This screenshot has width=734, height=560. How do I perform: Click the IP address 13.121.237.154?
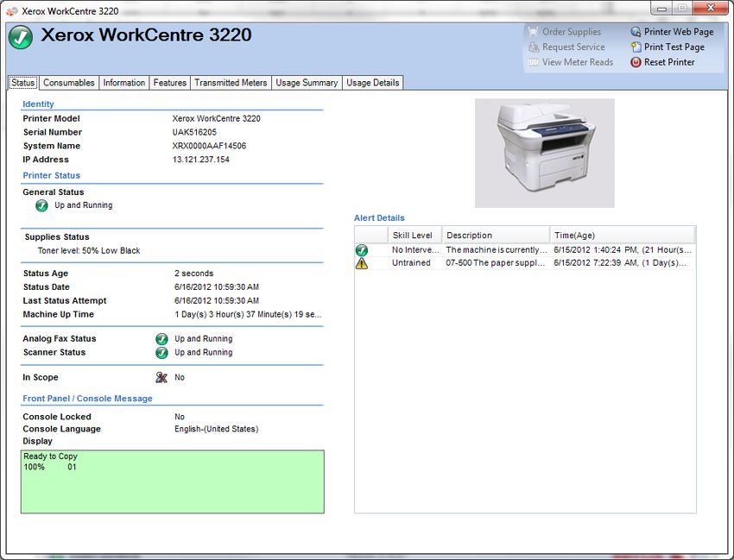pyautogui.click(x=201, y=160)
